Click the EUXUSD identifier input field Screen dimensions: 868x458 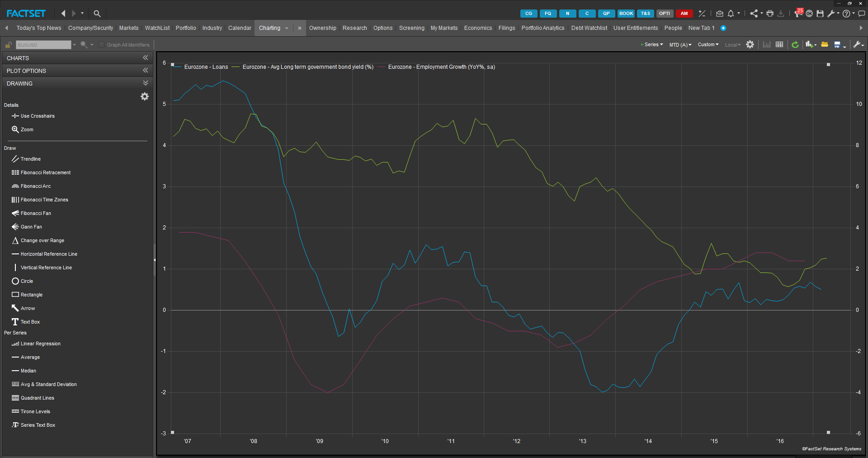[x=43, y=45]
